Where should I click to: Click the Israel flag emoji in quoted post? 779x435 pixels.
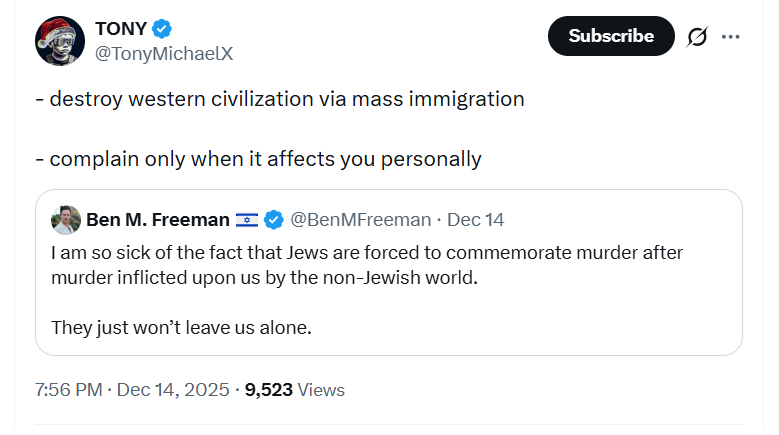tap(247, 219)
